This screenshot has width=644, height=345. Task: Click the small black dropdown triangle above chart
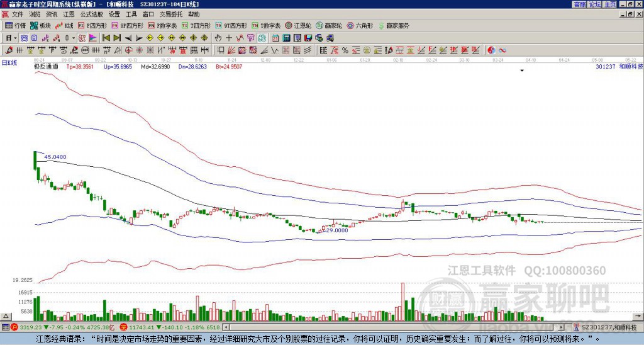[522, 71]
